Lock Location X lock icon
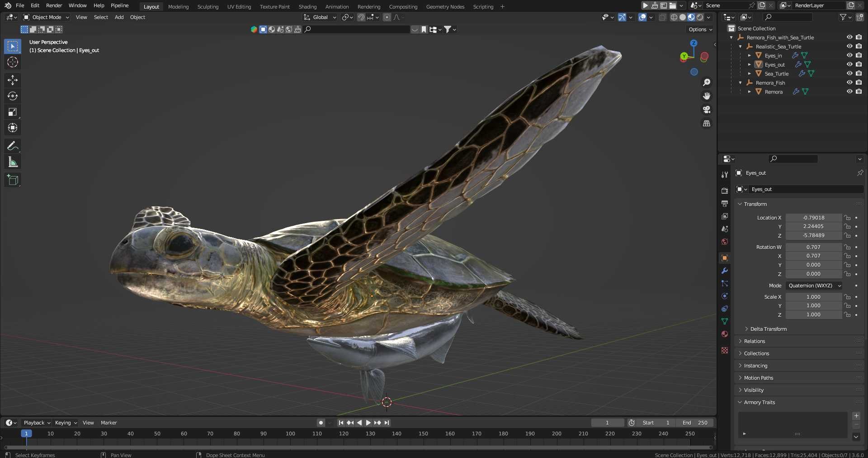Viewport: 868px width, 458px height. (848, 218)
